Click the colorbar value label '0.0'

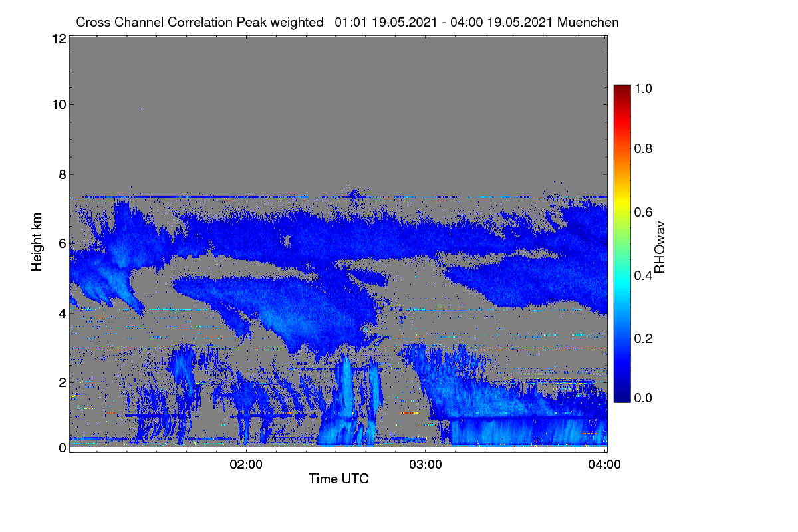pyautogui.click(x=642, y=398)
